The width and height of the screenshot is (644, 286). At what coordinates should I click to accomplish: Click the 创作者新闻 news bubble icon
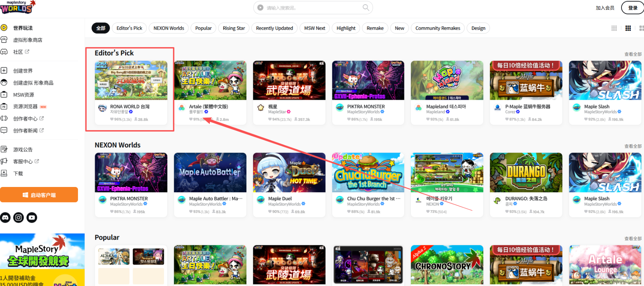point(4,130)
